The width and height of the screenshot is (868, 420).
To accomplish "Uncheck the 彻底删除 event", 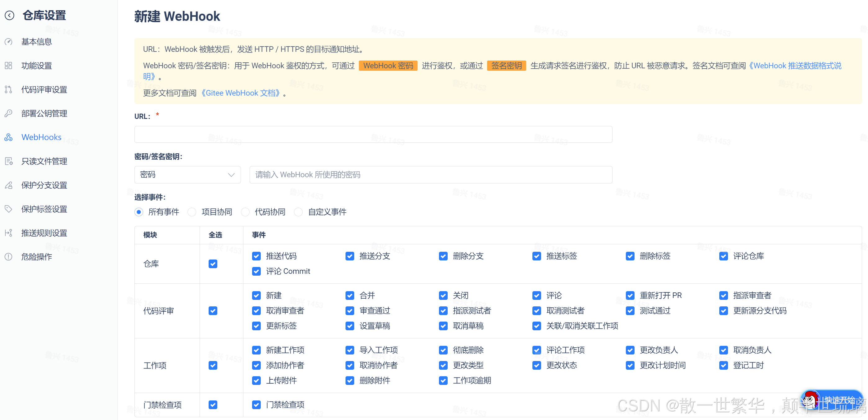I will tap(443, 350).
